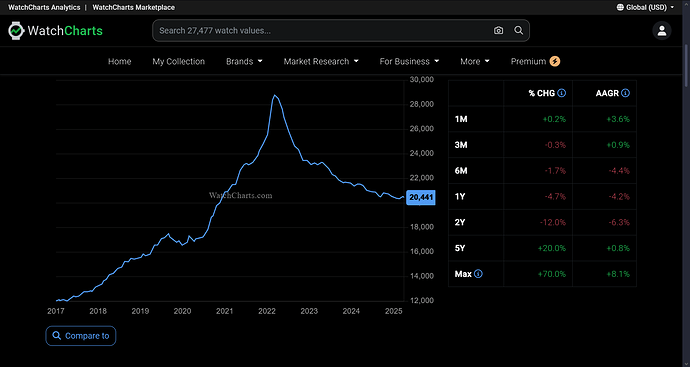Select the 6M row label
The height and width of the screenshot is (367, 690).
coord(461,171)
